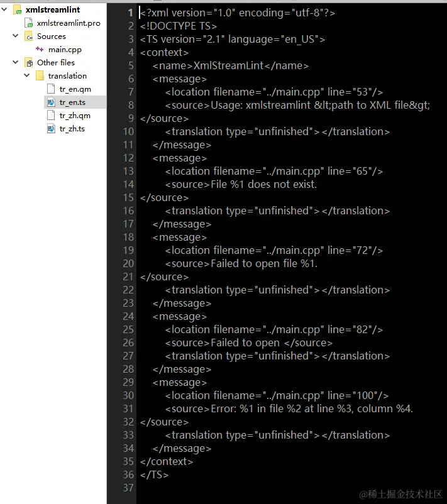Open main.cpp from the project tree
This screenshot has width=447, height=504.
65,50
